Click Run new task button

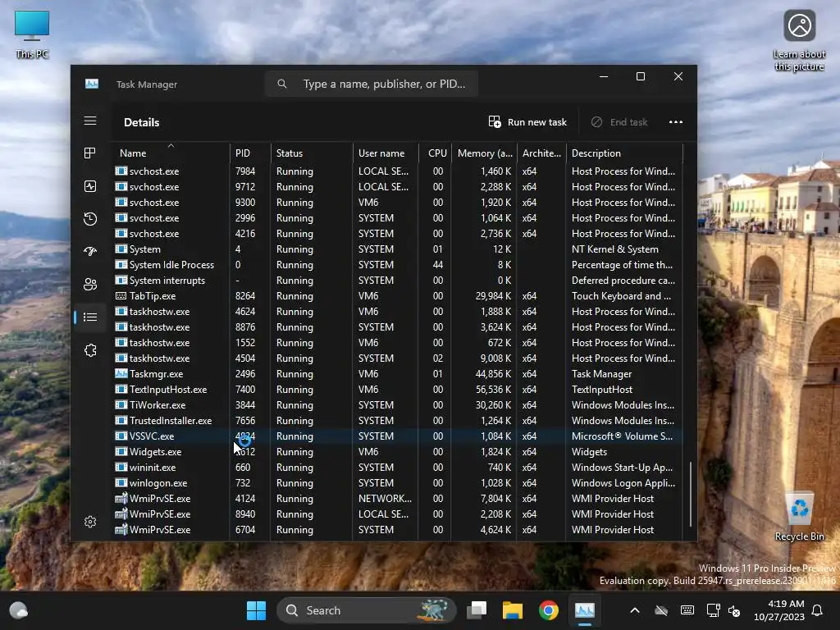527,122
